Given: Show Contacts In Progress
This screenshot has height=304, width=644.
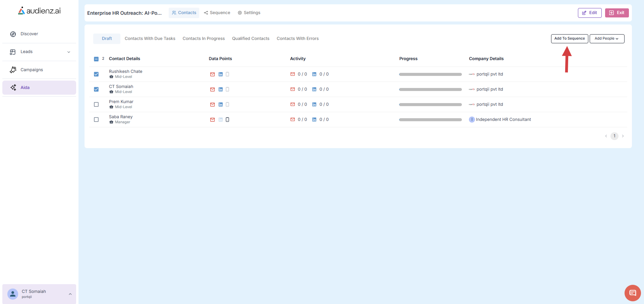Looking at the screenshot, I should click(204, 39).
